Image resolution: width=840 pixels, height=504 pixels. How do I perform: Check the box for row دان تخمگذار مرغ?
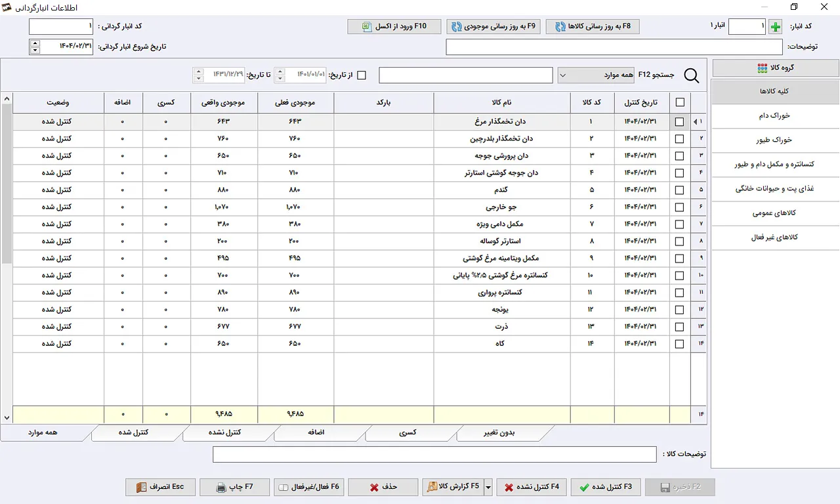coord(679,122)
